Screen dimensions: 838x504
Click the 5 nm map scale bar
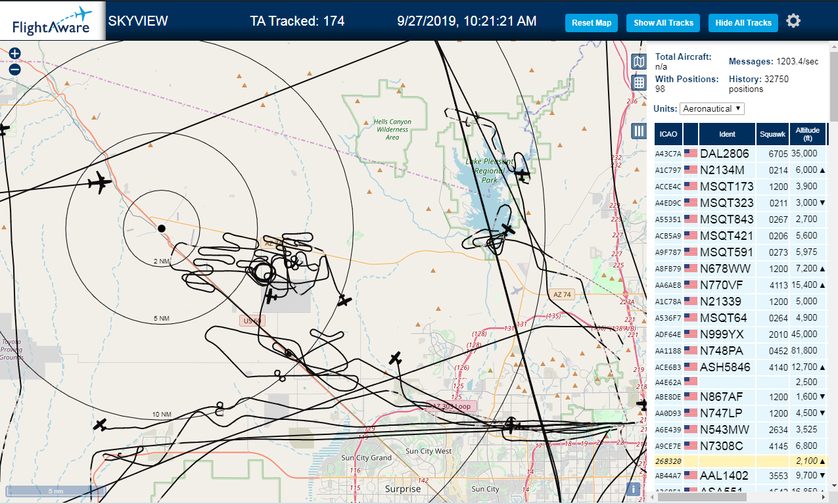(x=57, y=491)
